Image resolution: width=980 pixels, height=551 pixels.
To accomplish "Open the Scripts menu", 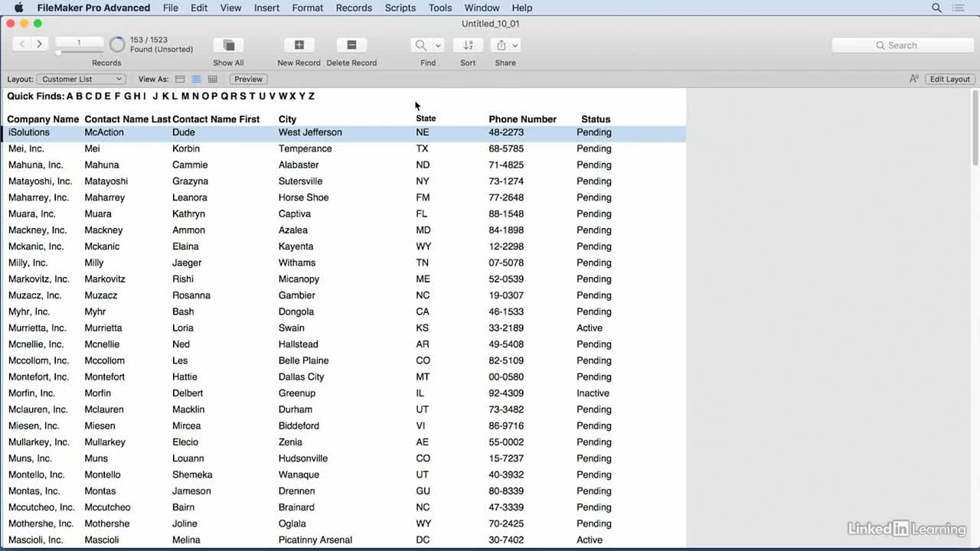I will pyautogui.click(x=400, y=8).
